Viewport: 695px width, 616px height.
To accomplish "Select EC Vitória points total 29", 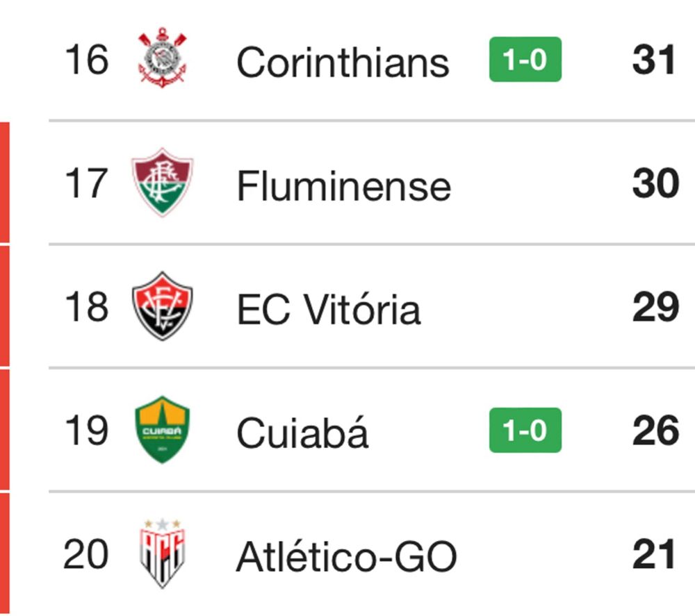I will 655,306.
